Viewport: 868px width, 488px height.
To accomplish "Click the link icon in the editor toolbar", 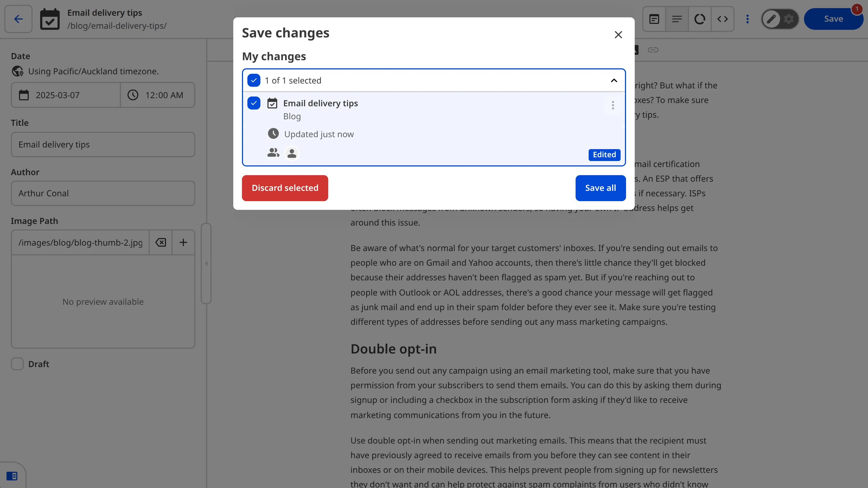I will [653, 50].
